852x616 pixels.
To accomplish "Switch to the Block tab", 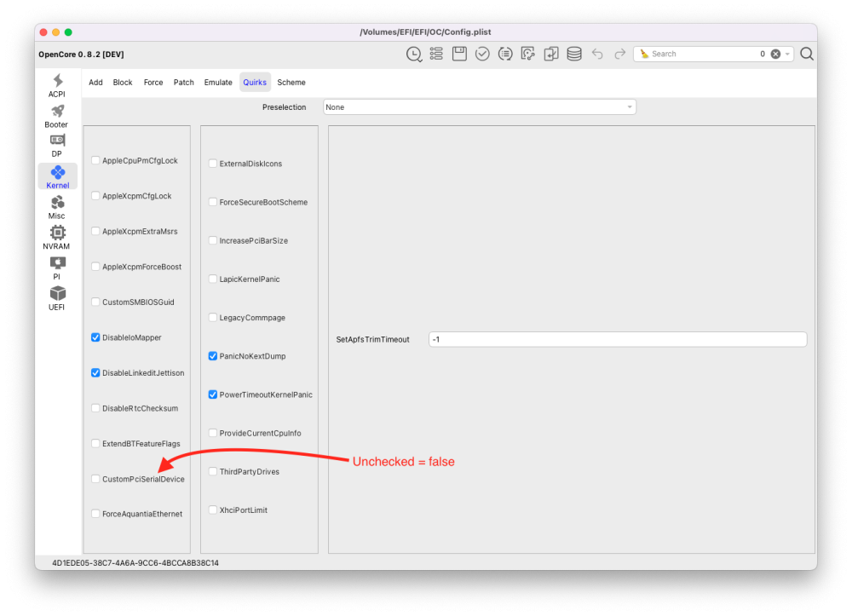I will click(x=123, y=82).
